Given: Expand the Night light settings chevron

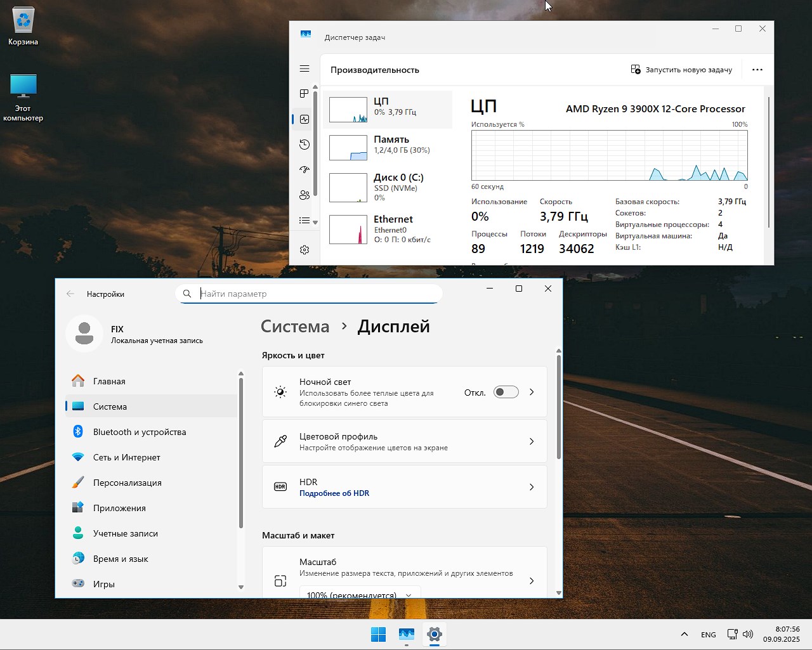Looking at the screenshot, I should click(x=532, y=392).
